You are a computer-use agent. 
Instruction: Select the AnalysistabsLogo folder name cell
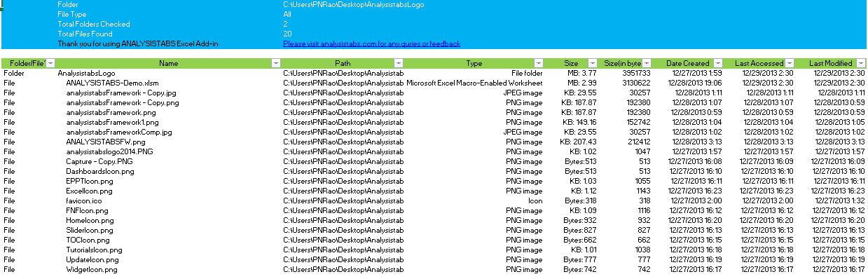(86, 73)
